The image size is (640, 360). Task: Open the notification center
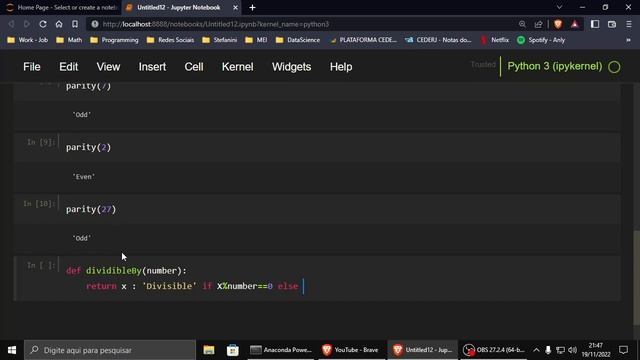point(623,350)
